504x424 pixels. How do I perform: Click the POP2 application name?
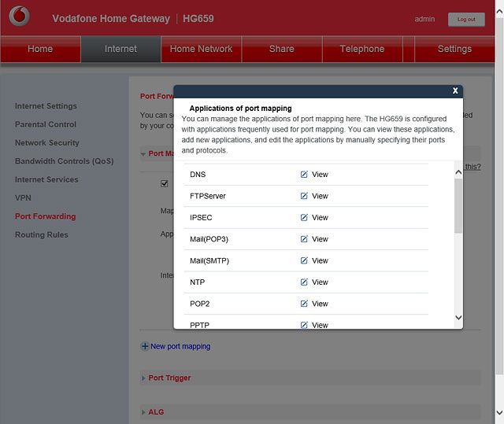click(199, 304)
